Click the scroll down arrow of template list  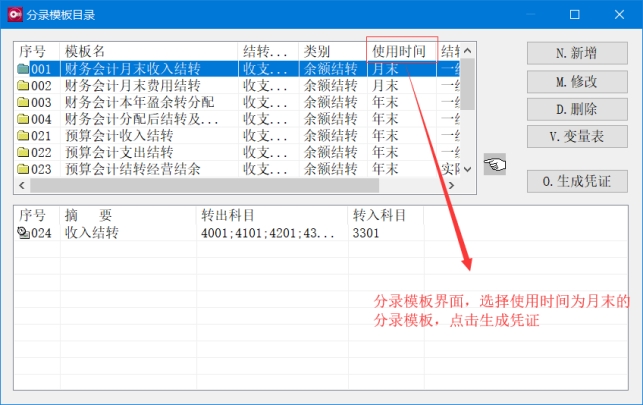pyautogui.click(x=467, y=169)
